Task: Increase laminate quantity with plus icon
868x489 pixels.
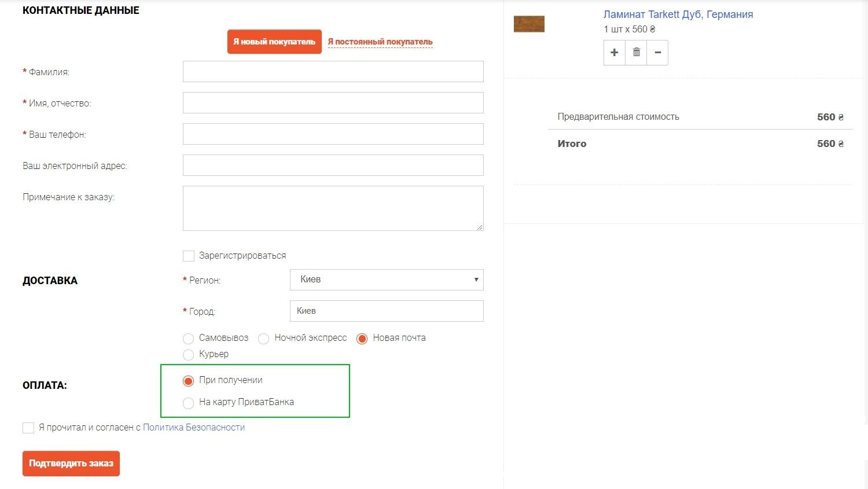Action: (x=614, y=53)
